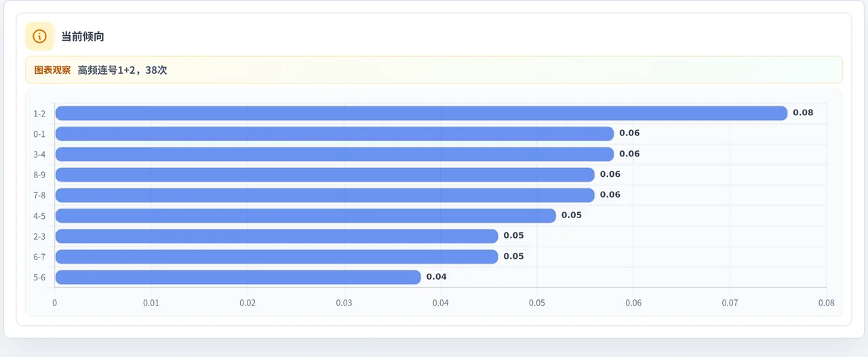Click the 0.08 value label on top bar
Viewport: 868px width, 357px height.
803,113
